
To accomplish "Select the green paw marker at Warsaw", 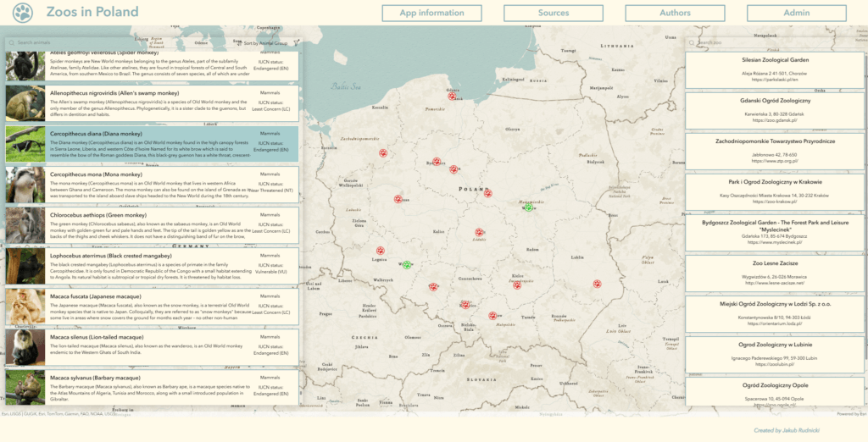I will coord(529,207).
